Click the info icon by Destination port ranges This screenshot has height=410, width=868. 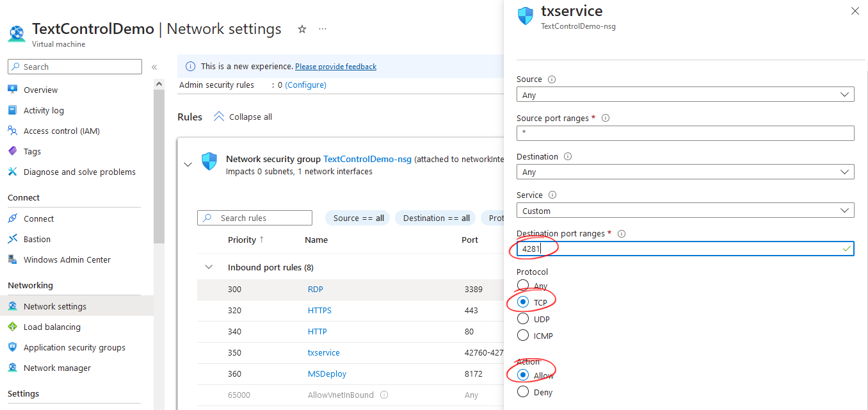coord(621,234)
